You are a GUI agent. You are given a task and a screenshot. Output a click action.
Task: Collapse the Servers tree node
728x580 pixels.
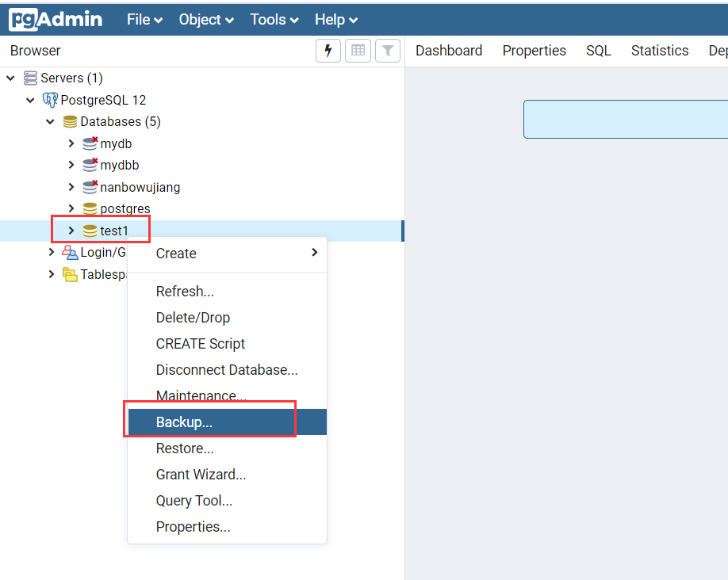(x=11, y=78)
